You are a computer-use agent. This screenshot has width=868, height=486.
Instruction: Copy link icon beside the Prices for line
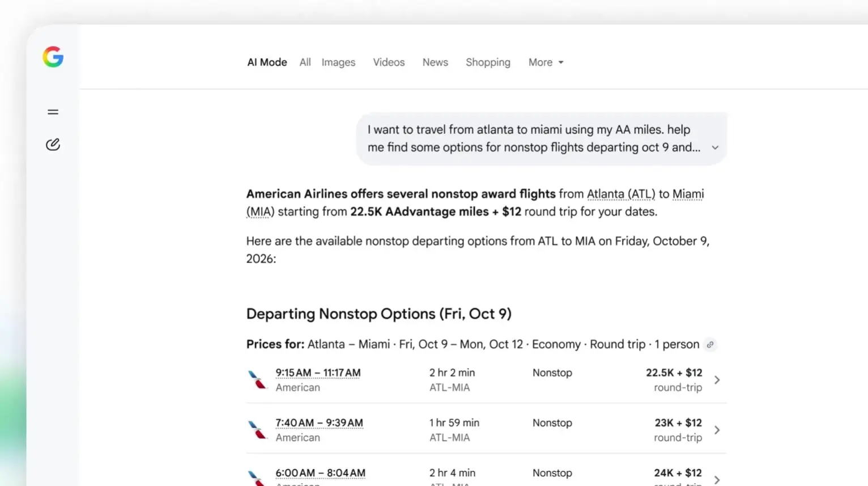coord(710,345)
